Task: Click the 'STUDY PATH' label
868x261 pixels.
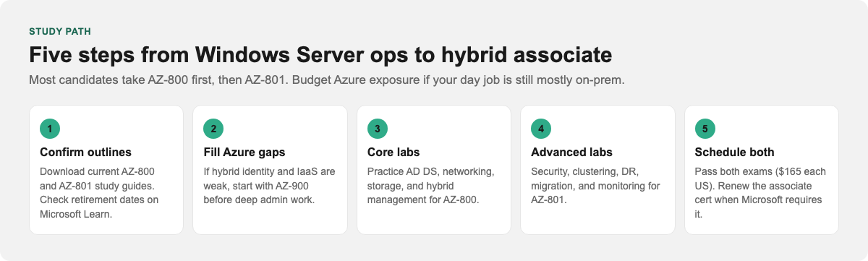Action: (59, 32)
